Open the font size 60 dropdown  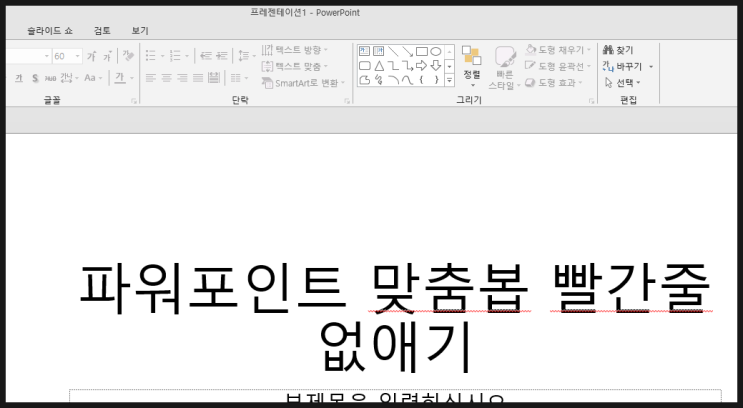(77, 56)
